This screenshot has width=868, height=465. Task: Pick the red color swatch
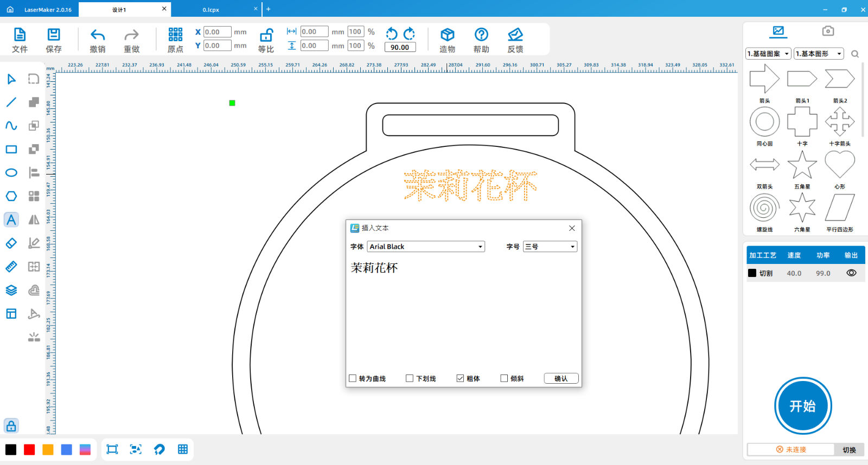pos(29,449)
